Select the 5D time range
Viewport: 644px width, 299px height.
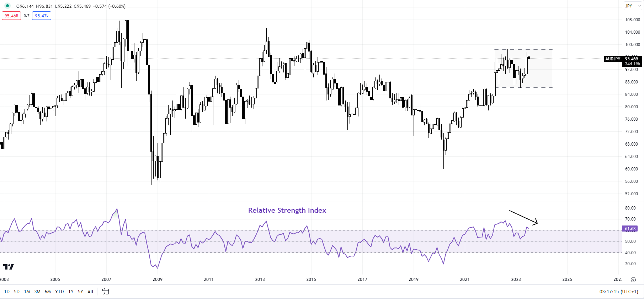[x=17, y=292]
